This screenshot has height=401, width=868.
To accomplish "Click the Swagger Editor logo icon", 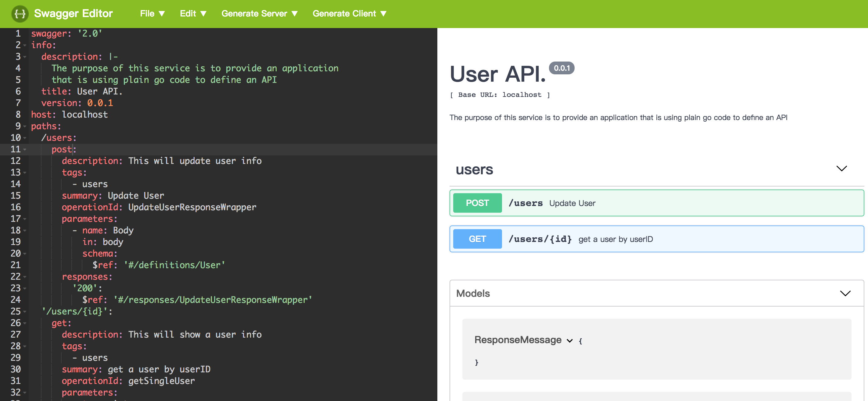I will point(20,13).
